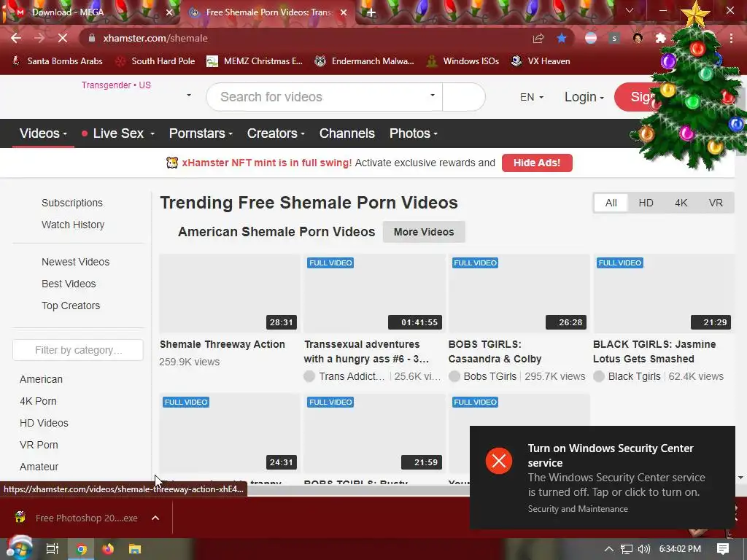Expand the Creators nav menu
Screen dimensions: 747x560
click(x=276, y=133)
